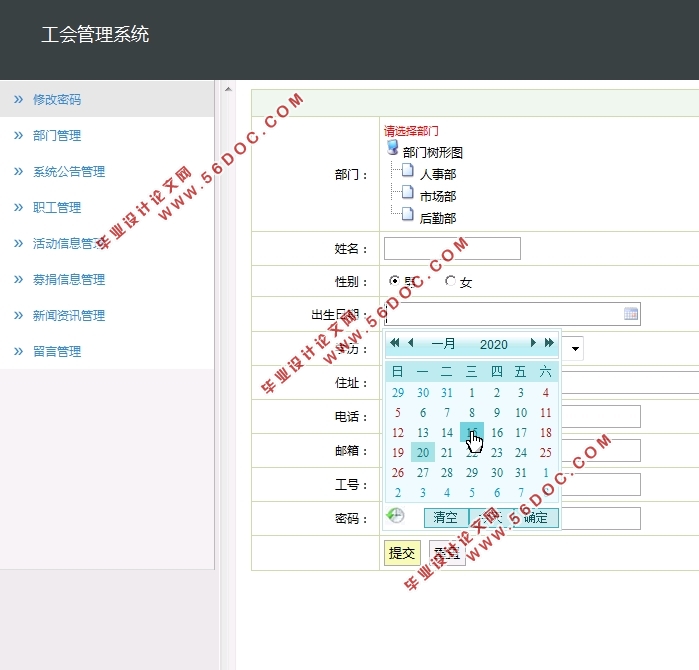Click the chevron icon beside 修改密码
699x670 pixels.
[x=18, y=99]
